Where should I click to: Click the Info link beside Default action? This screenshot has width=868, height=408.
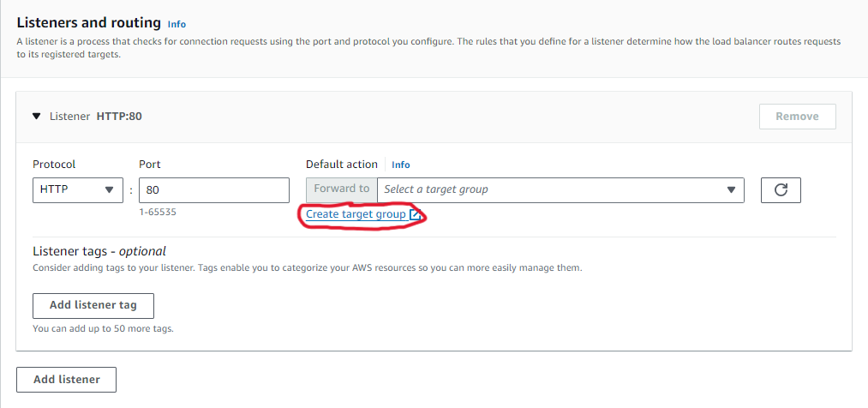(x=401, y=165)
